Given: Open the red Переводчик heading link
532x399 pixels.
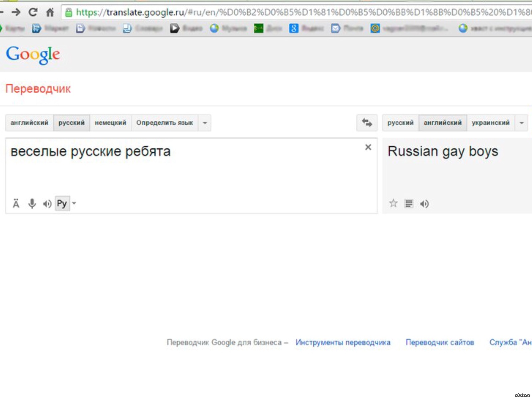Looking at the screenshot, I should click(38, 89).
